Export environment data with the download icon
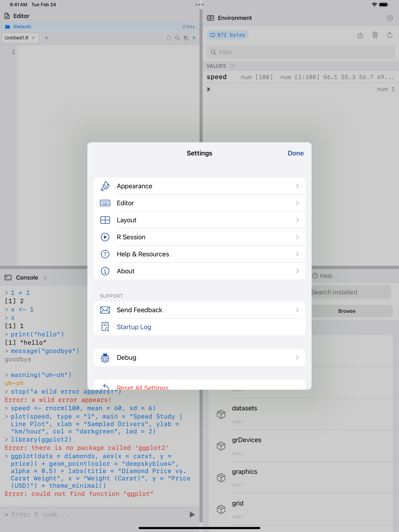The width and height of the screenshot is (399, 532). click(360, 35)
